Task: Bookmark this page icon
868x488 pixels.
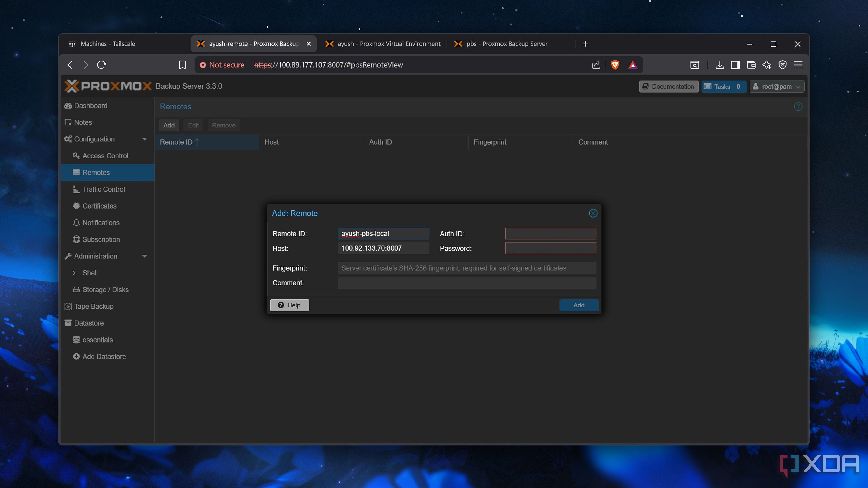Action: coord(182,65)
